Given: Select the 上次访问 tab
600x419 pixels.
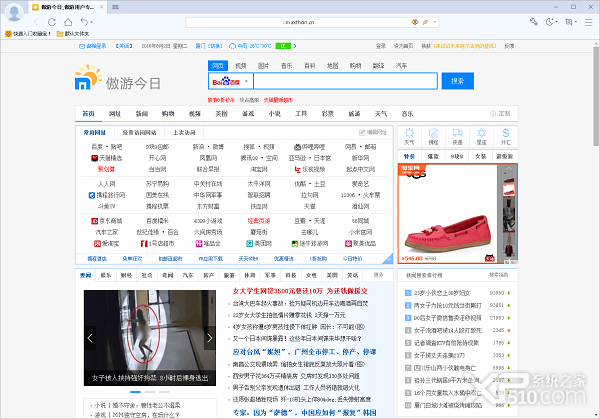Looking at the screenshot, I should click(184, 132).
